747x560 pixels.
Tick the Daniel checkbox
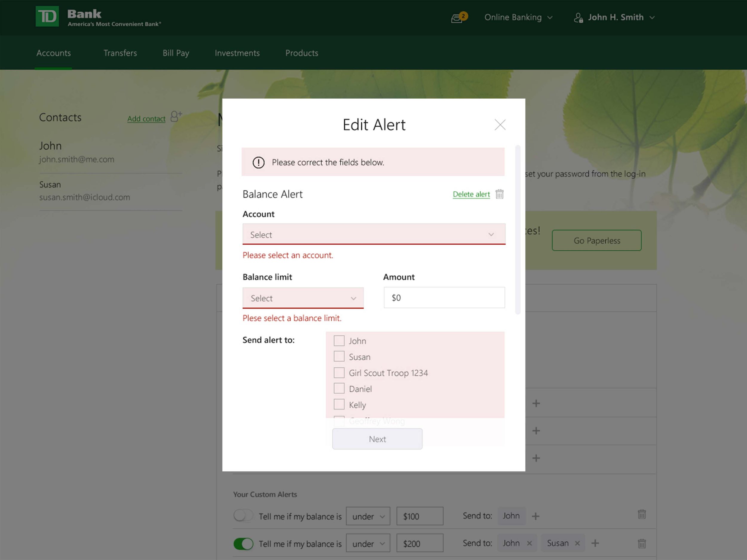[339, 389]
